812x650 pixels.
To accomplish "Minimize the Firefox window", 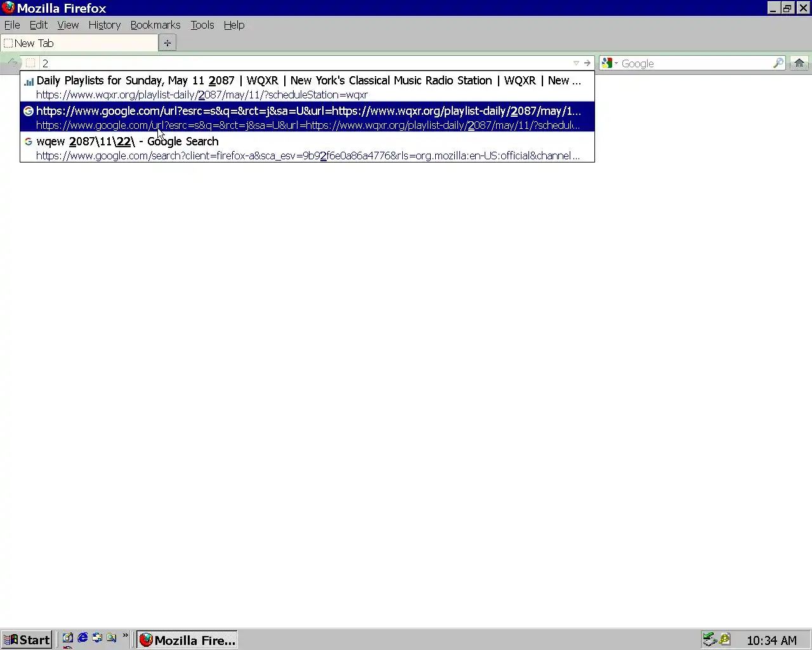I will coord(773,8).
